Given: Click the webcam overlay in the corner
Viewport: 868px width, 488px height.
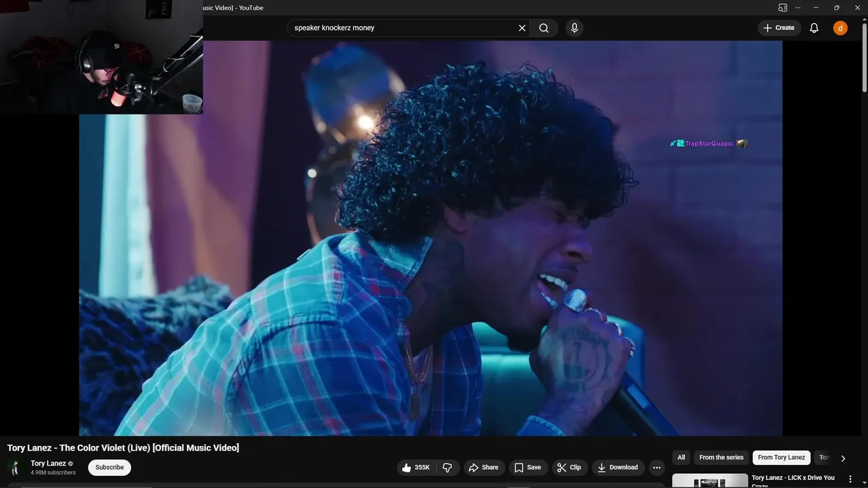Looking at the screenshot, I should tap(101, 57).
